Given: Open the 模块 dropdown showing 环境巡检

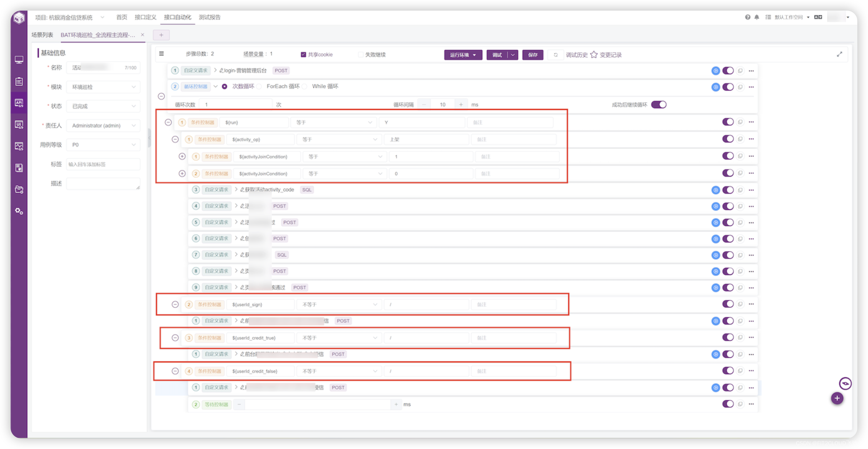Looking at the screenshot, I should click(x=103, y=87).
